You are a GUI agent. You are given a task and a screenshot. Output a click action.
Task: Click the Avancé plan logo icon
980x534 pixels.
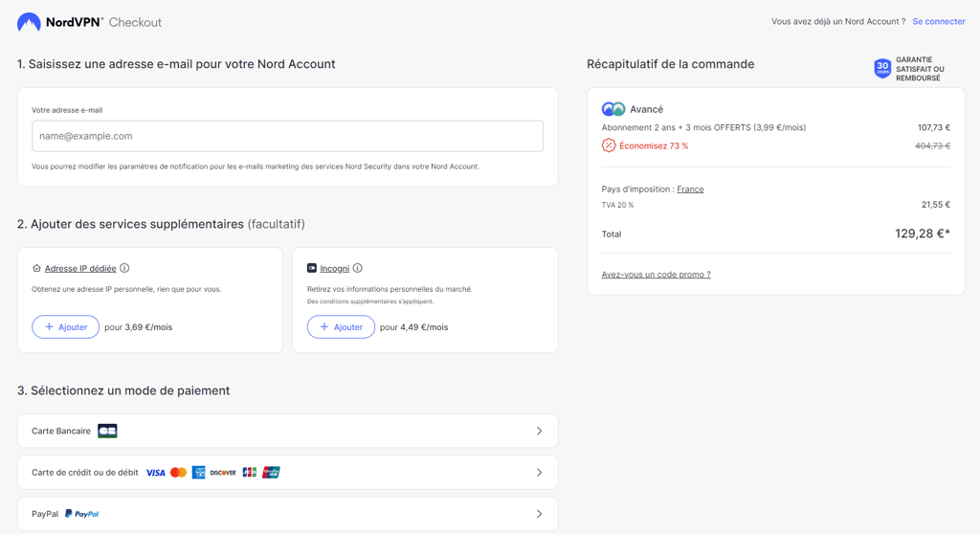tap(613, 109)
